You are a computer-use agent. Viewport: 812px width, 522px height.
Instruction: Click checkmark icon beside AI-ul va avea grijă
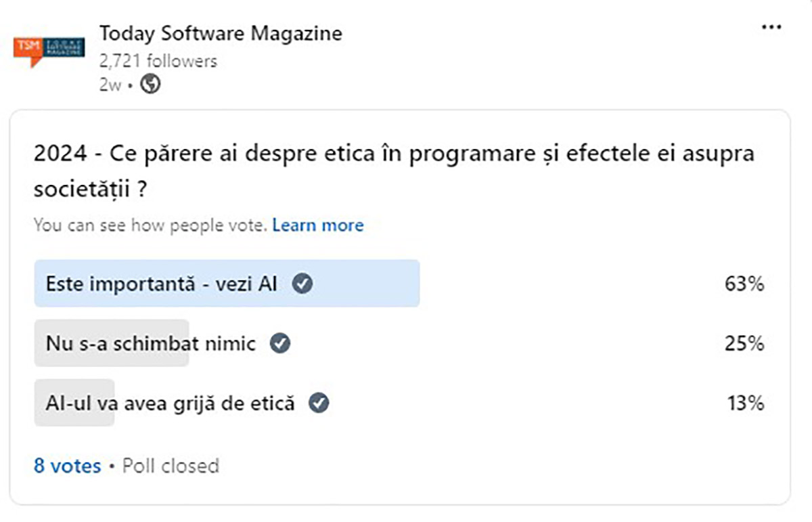(319, 404)
